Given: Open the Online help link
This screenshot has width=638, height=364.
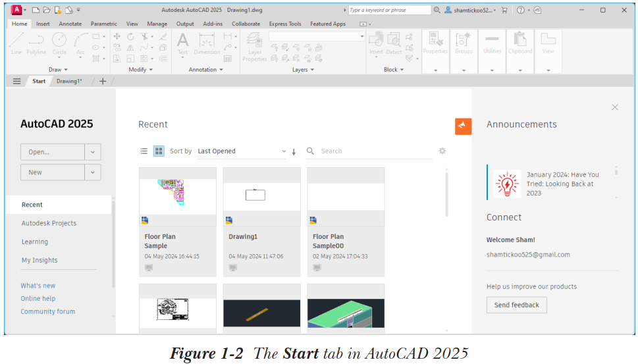Looking at the screenshot, I should pos(38,299).
